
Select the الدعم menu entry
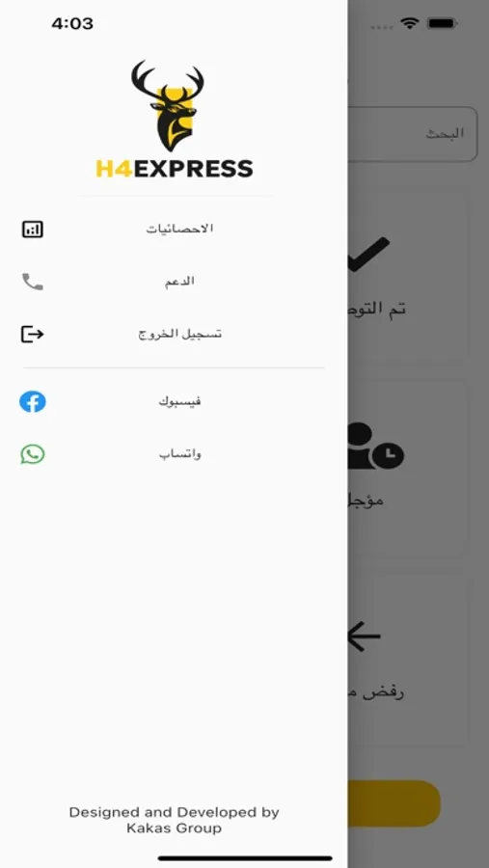[179, 282]
